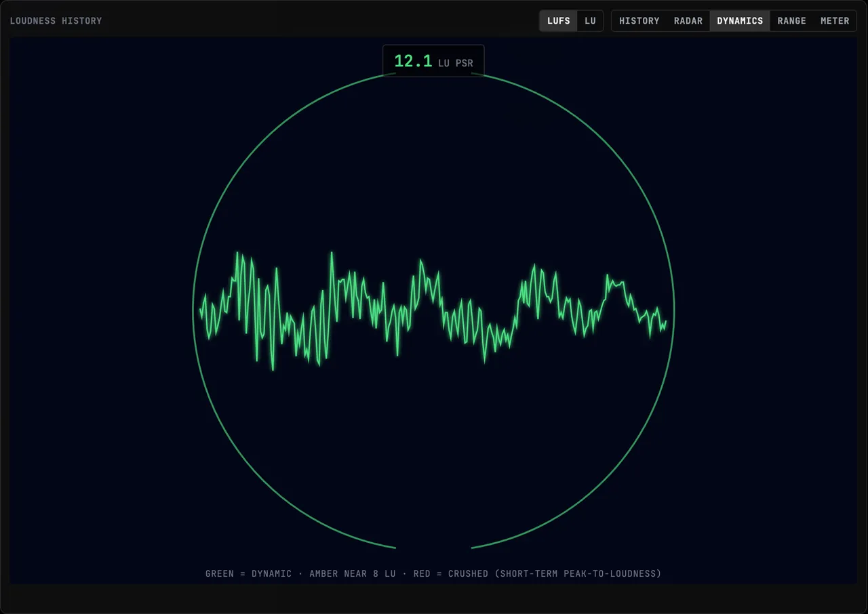Click the Loudness History title
The width and height of the screenshot is (868, 614).
[x=56, y=20]
